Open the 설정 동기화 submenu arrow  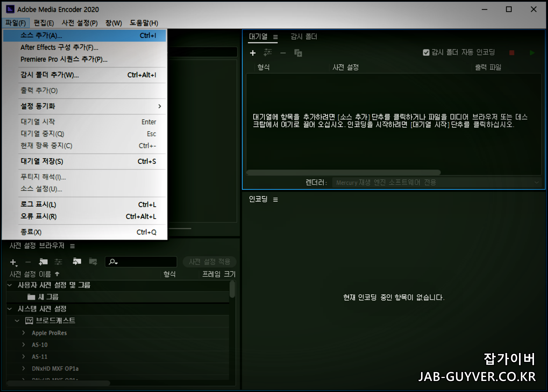(160, 106)
